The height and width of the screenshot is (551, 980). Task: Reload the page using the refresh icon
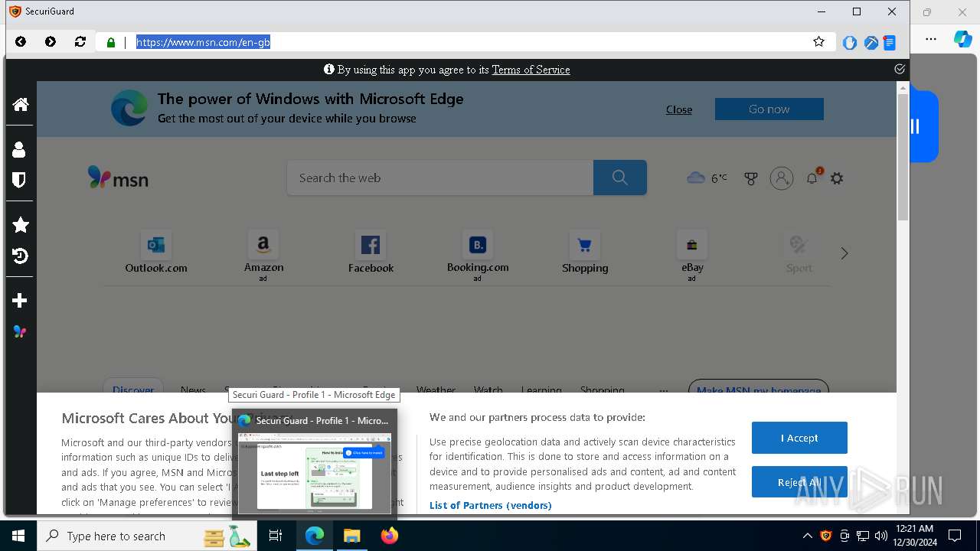[80, 42]
